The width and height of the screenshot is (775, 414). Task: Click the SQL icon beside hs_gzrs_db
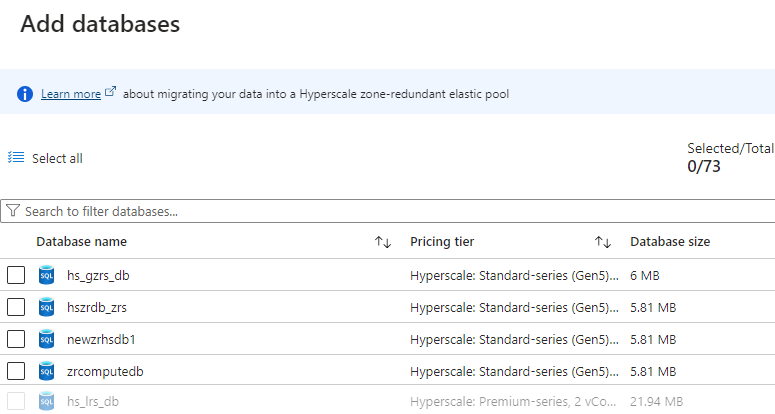[x=46, y=275]
